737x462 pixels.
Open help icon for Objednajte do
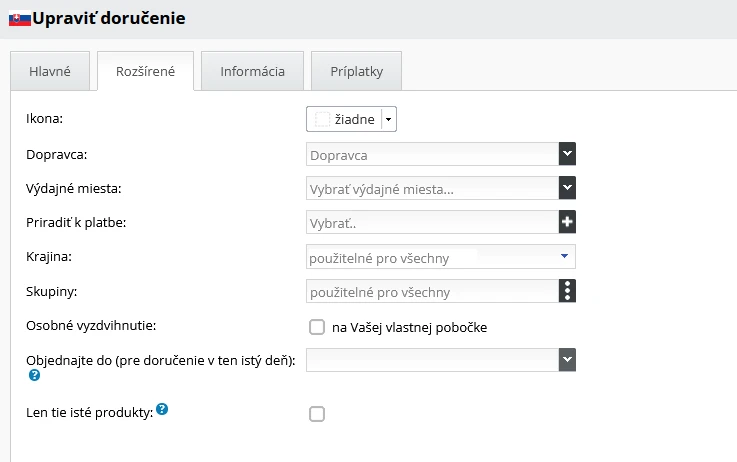(34, 375)
